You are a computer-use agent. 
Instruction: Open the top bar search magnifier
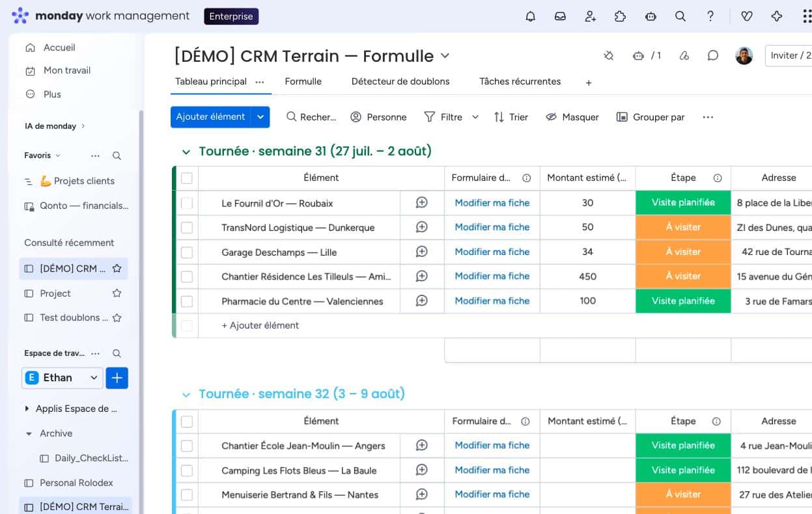coord(680,16)
